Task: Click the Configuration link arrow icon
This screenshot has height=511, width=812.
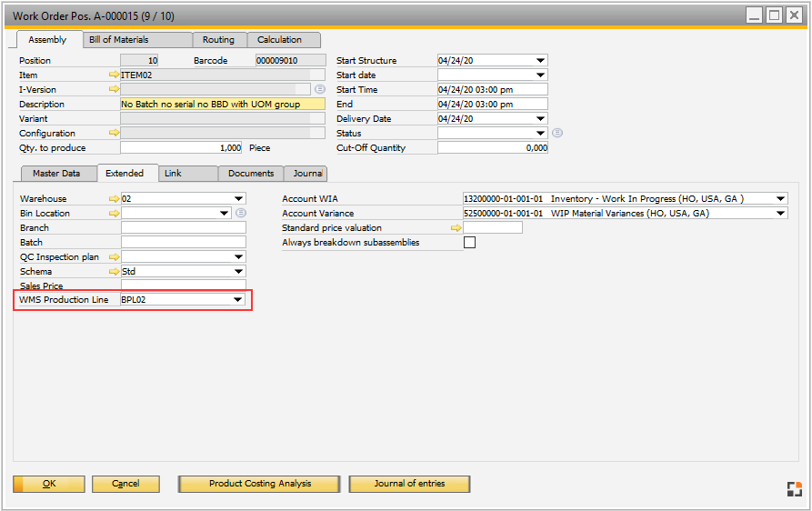Action: click(114, 134)
